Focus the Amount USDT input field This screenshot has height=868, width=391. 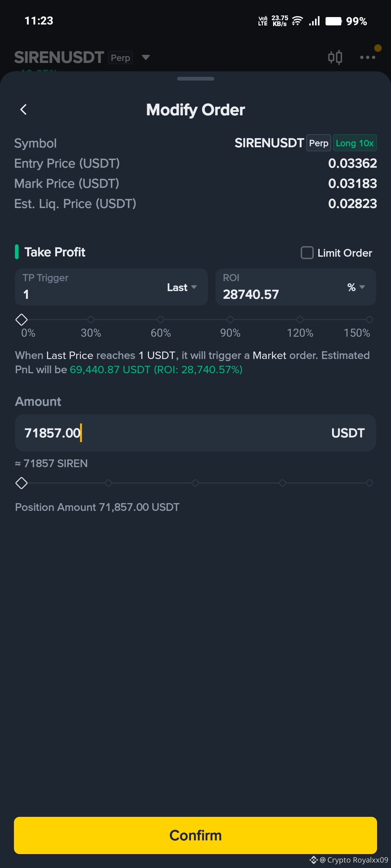195,433
